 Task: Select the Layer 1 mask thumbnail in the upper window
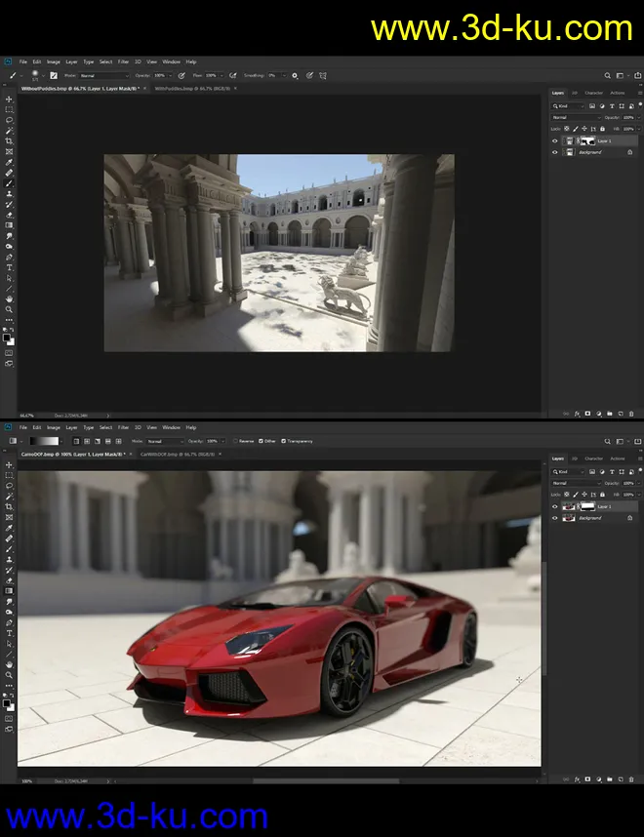[x=587, y=140]
